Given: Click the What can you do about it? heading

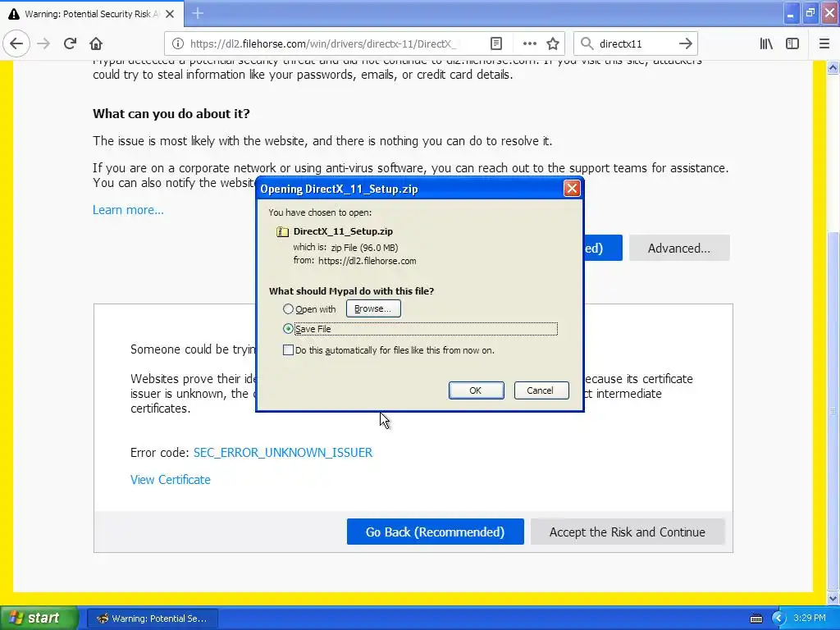Looking at the screenshot, I should point(171,113).
